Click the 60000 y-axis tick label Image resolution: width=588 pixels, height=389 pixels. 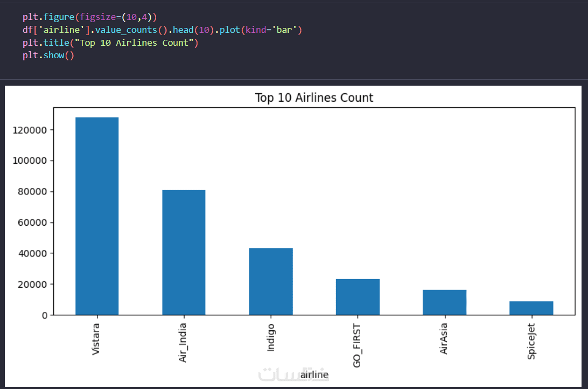coord(32,223)
